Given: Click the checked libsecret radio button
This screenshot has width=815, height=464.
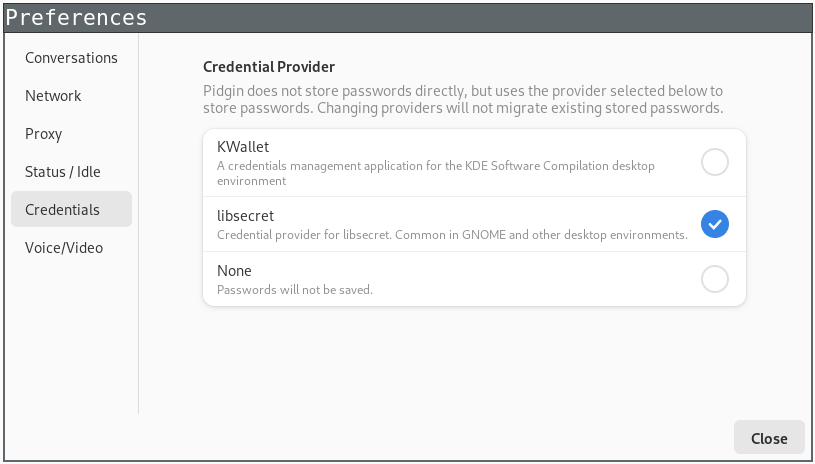Looking at the screenshot, I should tap(715, 224).
